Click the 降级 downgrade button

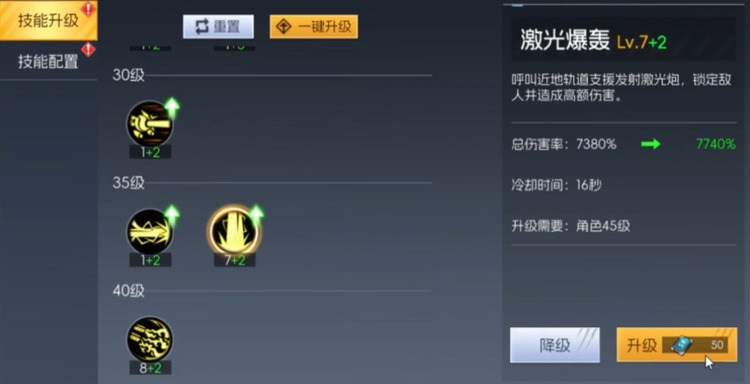click(x=555, y=345)
